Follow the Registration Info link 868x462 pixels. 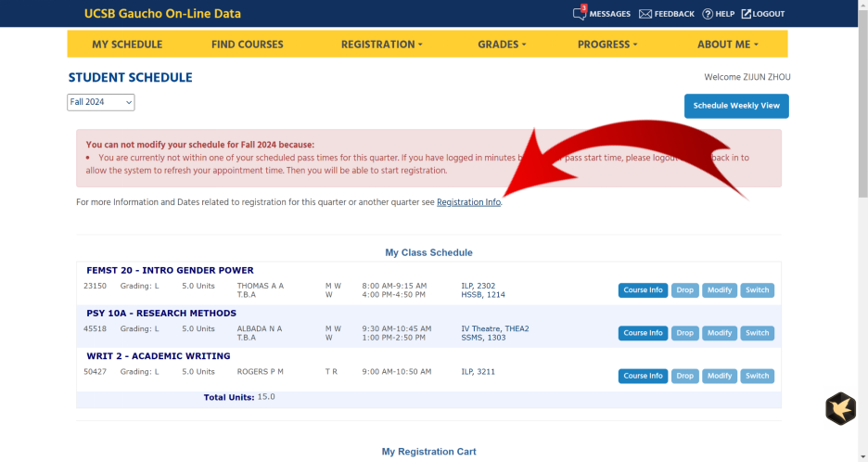point(468,202)
